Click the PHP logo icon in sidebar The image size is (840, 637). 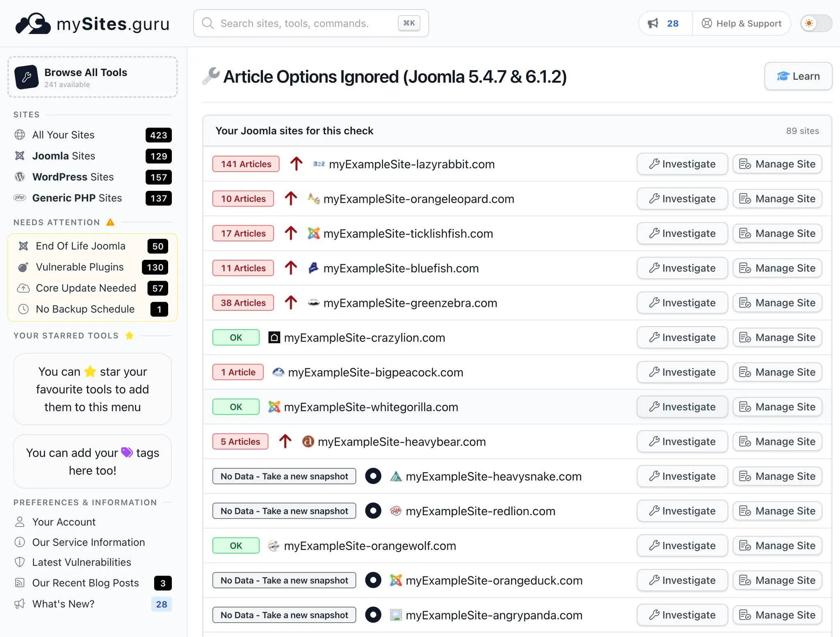pos(20,198)
